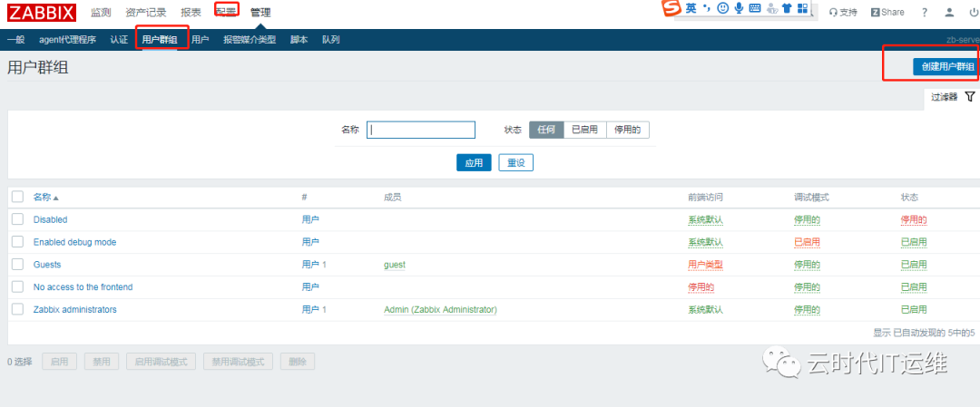Toggle the 过滤器 funnel filter icon
Image resolution: width=980 pixels, height=407 pixels.
(969, 96)
